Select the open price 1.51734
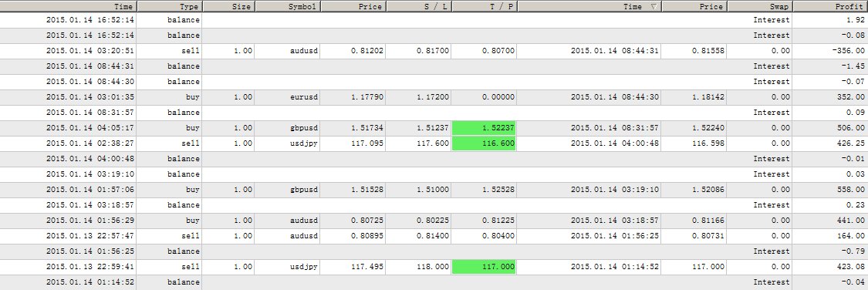The image size is (868, 290). (367, 128)
